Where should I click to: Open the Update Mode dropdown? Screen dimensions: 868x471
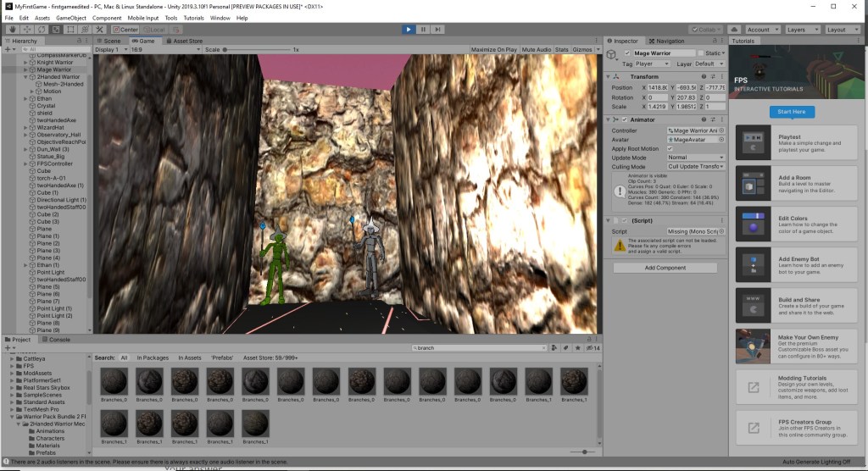[x=695, y=158]
